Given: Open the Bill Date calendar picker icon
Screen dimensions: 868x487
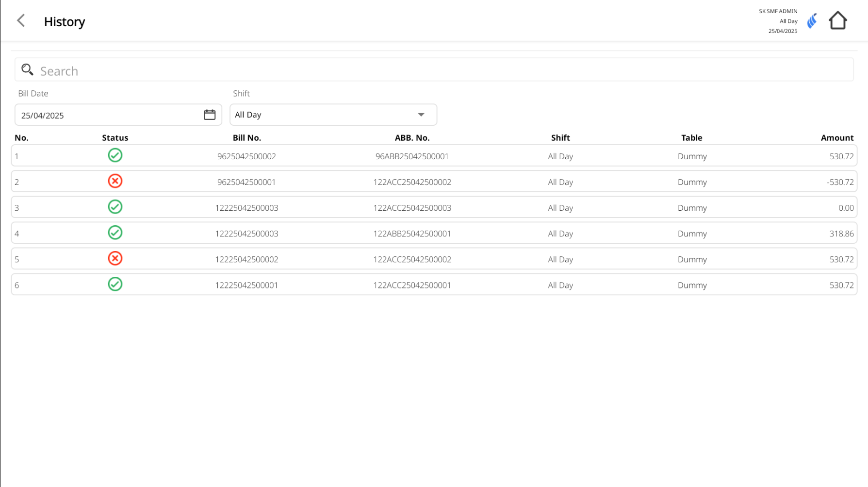Looking at the screenshot, I should 210,115.
